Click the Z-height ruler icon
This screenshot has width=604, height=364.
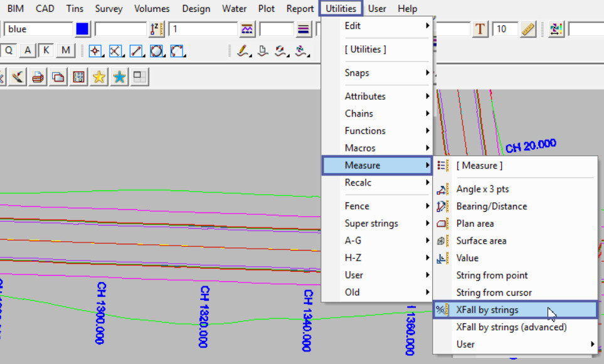point(156,29)
